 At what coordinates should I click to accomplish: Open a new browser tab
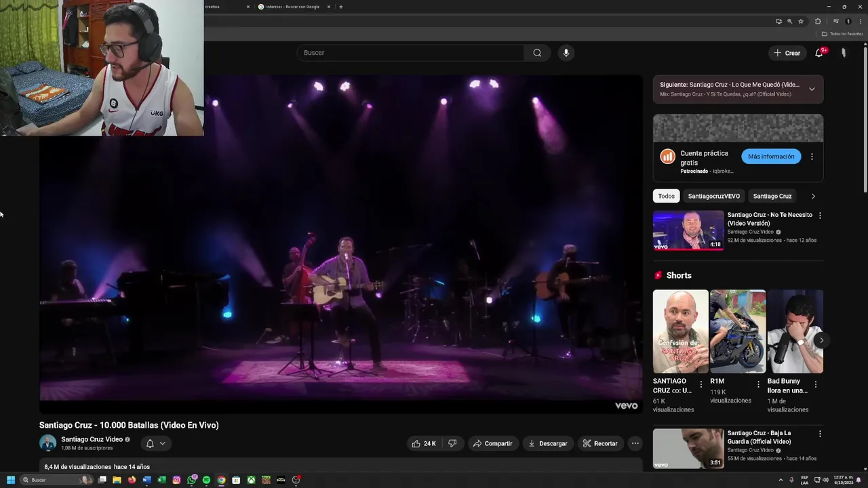(340, 7)
